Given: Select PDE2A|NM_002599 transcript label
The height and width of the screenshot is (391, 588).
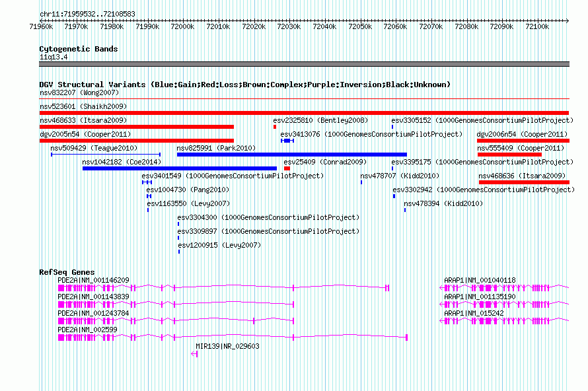Looking at the screenshot, I should click(87, 330).
